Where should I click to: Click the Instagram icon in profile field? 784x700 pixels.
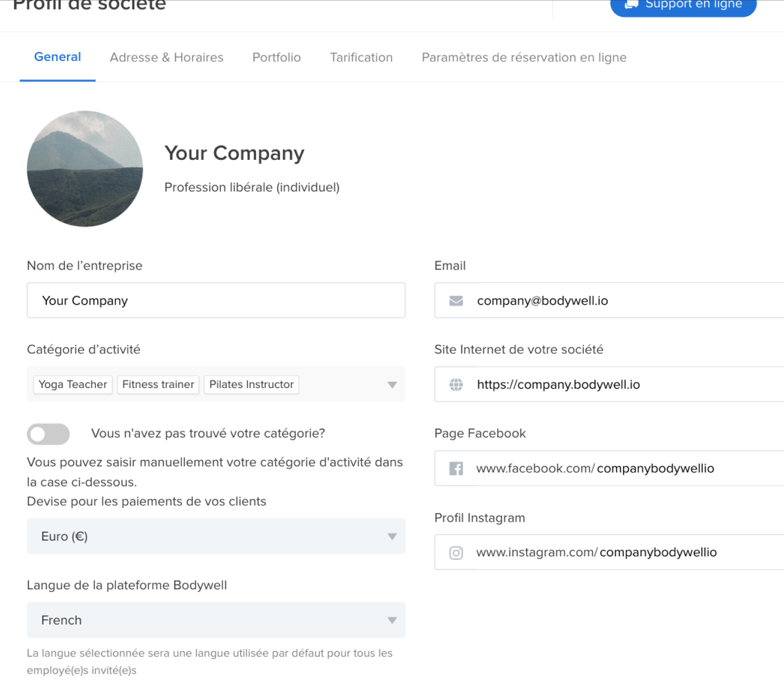(456, 553)
